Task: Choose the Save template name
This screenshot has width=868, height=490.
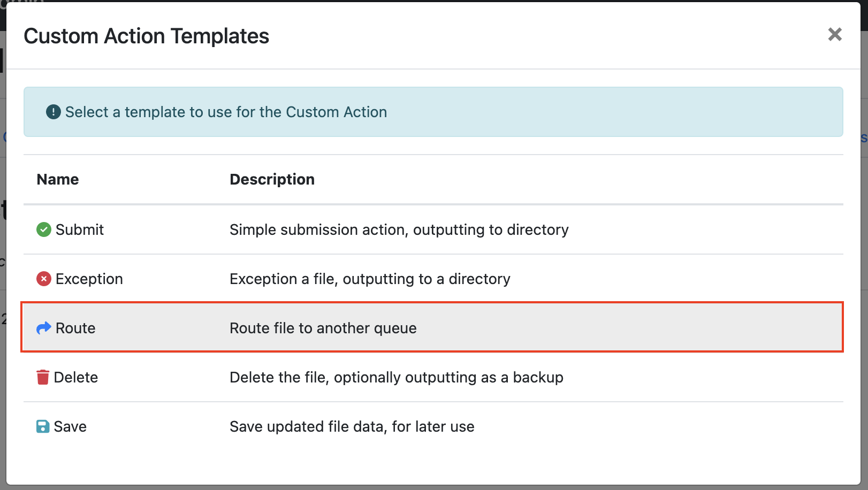Action: pos(70,426)
